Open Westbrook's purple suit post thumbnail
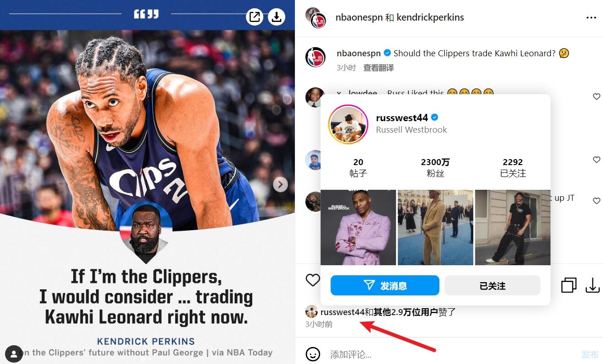The width and height of the screenshot is (603, 364). [358, 227]
